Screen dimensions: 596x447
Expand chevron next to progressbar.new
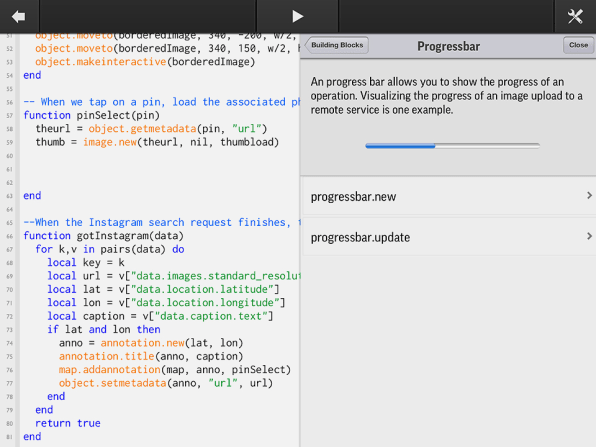pyautogui.click(x=589, y=195)
